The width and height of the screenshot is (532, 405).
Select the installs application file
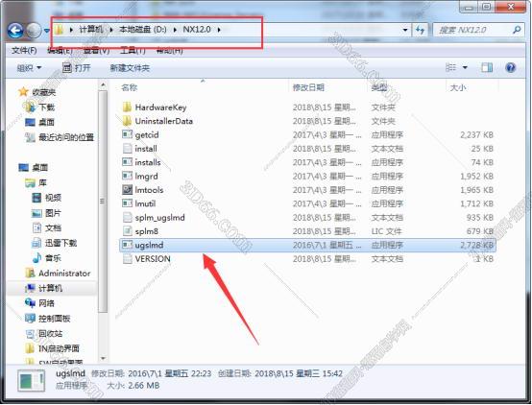coord(307,162)
